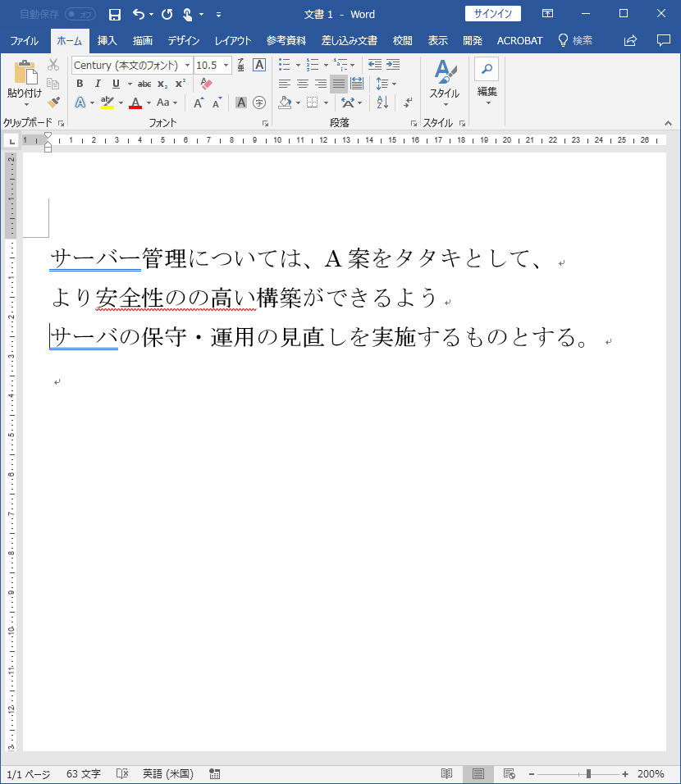Click the Cut scissors icon
681x784 pixels.
(53, 65)
